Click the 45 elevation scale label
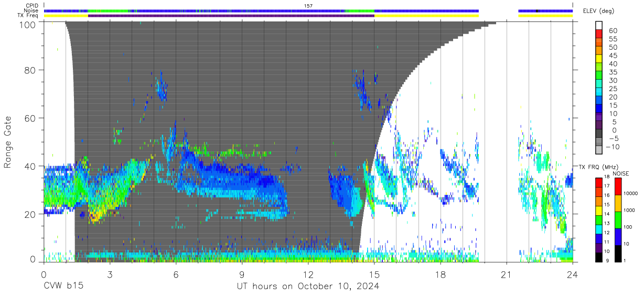 coord(614,56)
